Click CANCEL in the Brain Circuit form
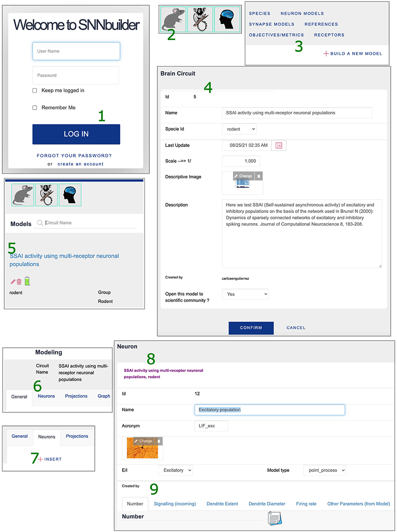The width and height of the screenshot is (397, 532). (296, 328)
